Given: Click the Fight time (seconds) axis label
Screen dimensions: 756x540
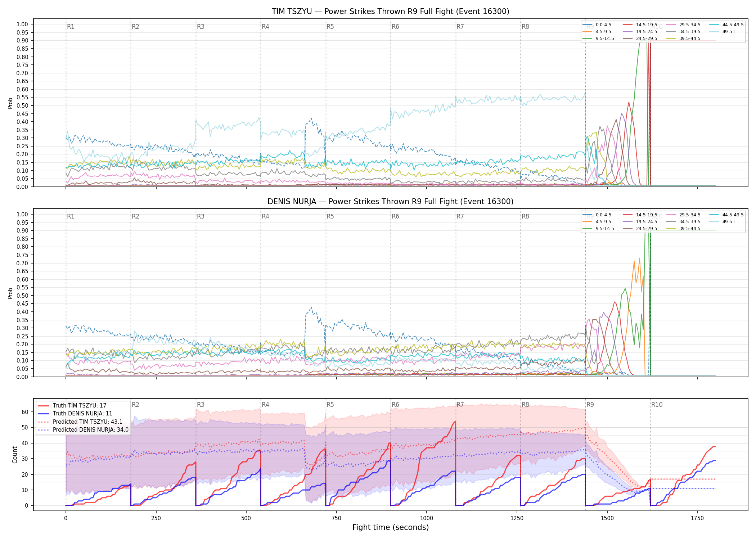Looking at the screenshot, I should [391, 527].
